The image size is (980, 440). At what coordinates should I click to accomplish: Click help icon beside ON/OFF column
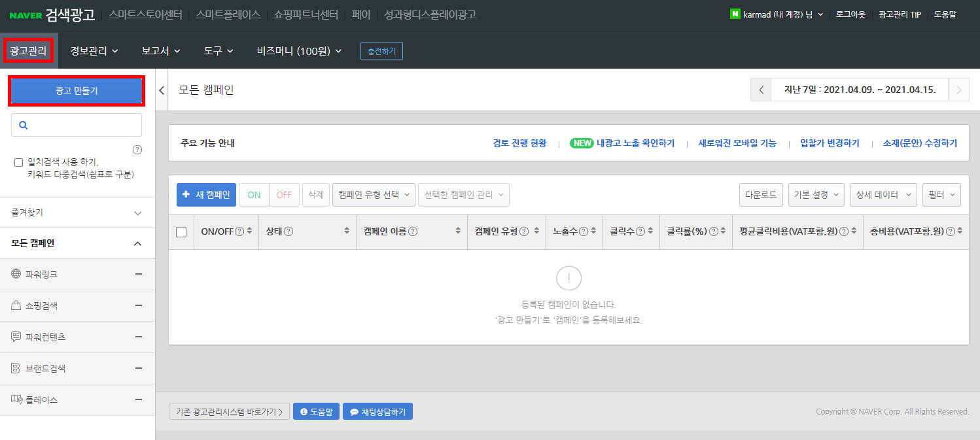pyautogui.click(x=239, y=231)
